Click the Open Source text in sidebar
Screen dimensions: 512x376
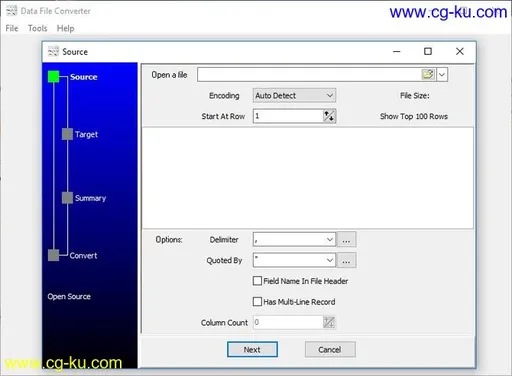click(69, 296)
